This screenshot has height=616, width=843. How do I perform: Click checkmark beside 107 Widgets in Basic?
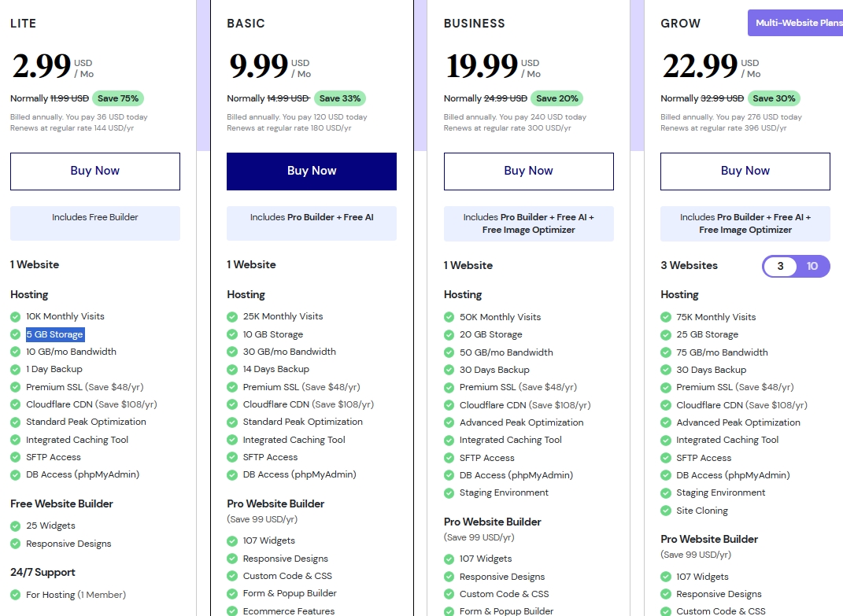coord(232,540)
